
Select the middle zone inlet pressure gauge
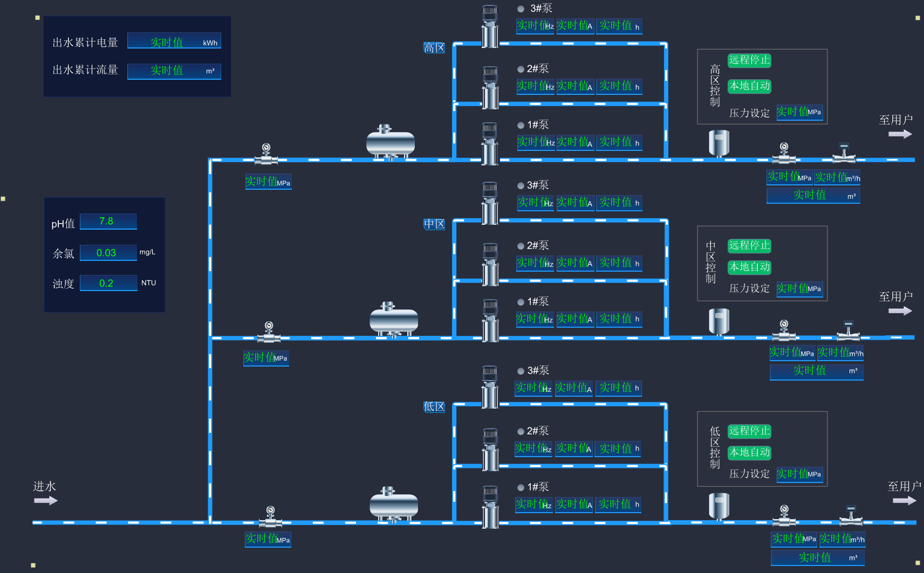point(269,333)
